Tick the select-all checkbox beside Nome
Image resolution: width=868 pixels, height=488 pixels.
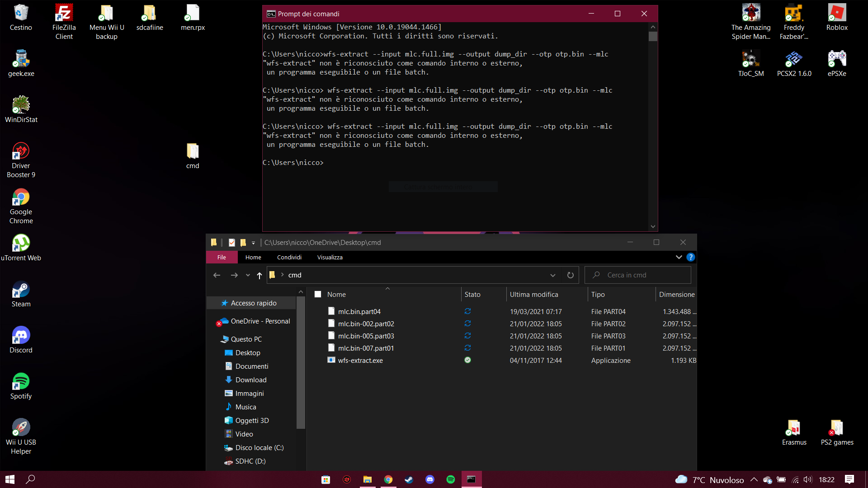click(x=318, y=295)
